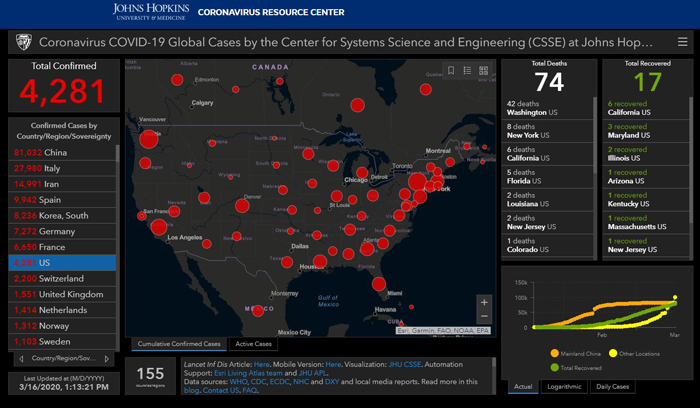
Task: Select the Logarithmic chart tab
Action: click(x=564, y=387)
